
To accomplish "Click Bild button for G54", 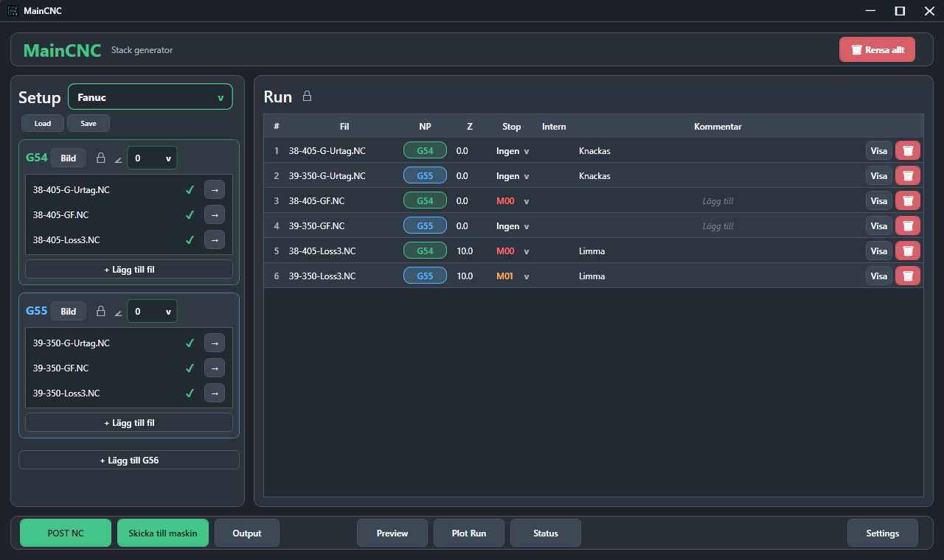I will [x=69, y=158].
